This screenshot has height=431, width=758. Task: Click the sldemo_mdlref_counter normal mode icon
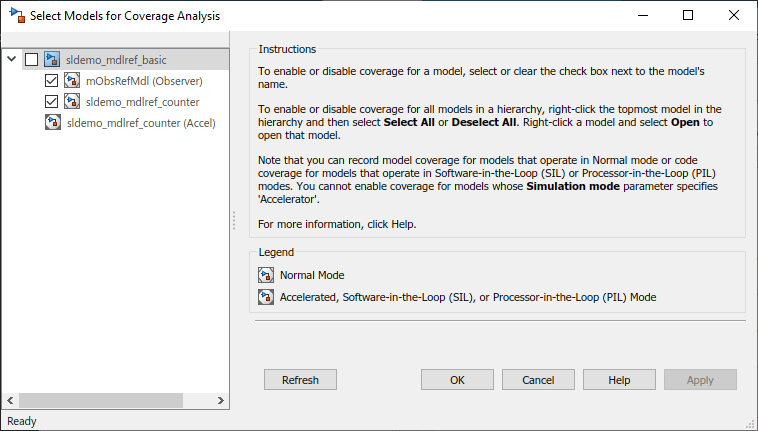(71, 101)
